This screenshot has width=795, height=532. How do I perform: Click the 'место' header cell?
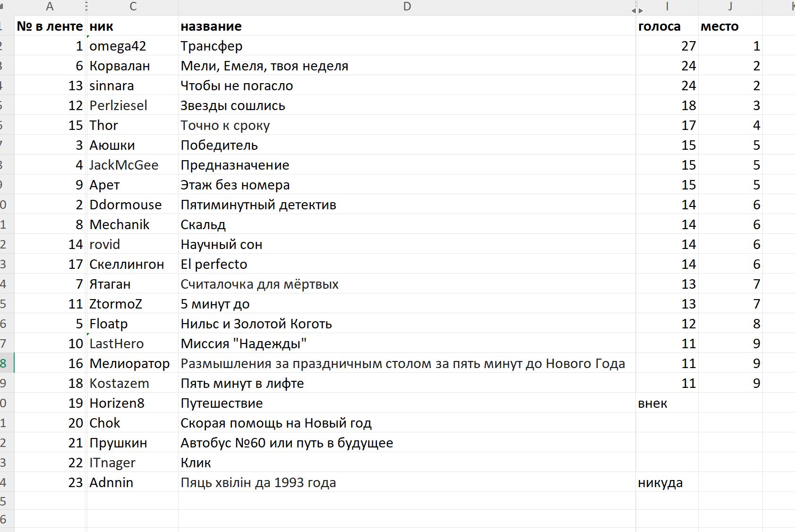point(730,26)
